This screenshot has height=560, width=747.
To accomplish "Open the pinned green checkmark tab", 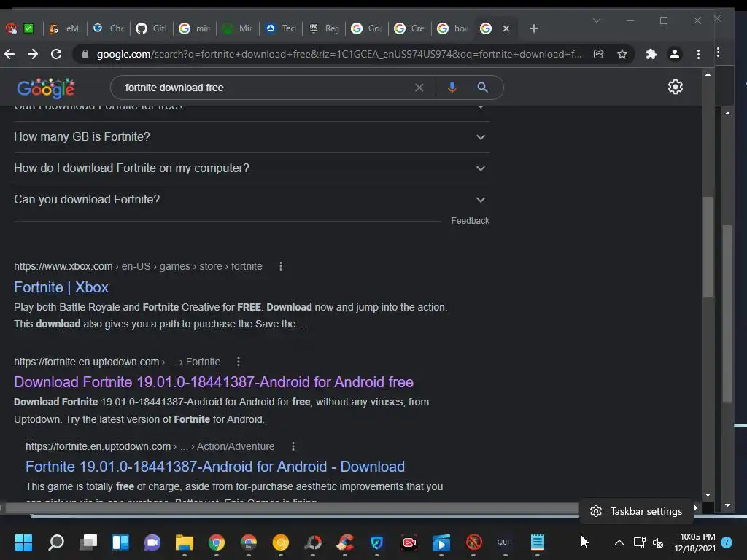I will tap(28, 28).
